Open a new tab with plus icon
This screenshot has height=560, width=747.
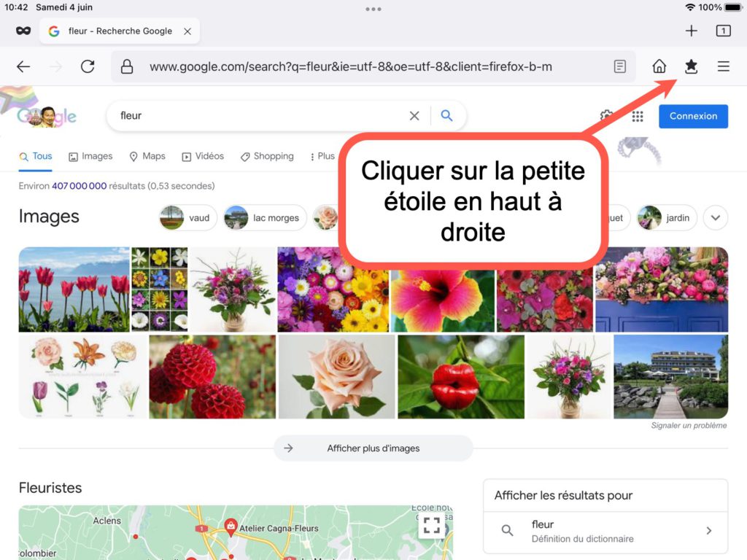(691, 31)
